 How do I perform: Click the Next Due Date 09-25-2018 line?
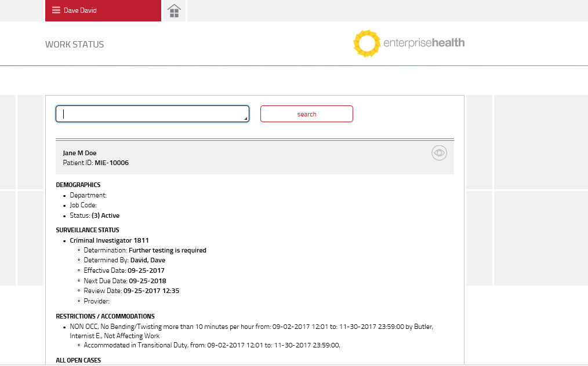coord(125,281)
